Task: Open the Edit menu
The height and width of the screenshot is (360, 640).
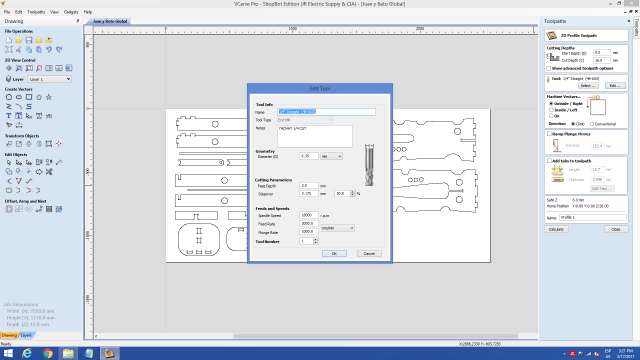Action: click(19, 12)
